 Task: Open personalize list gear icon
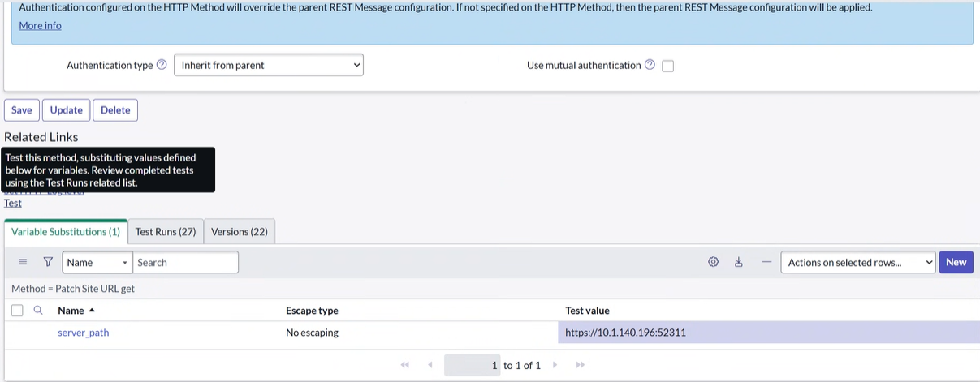click(x=713, y=262)
